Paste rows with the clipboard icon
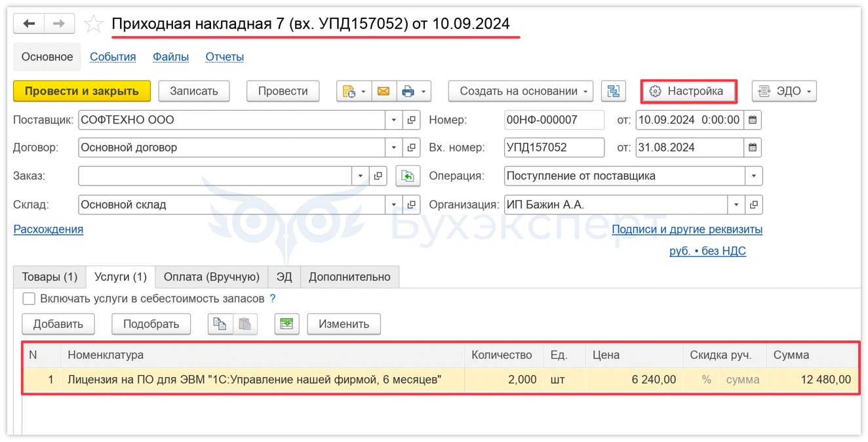 pos(245,324)
